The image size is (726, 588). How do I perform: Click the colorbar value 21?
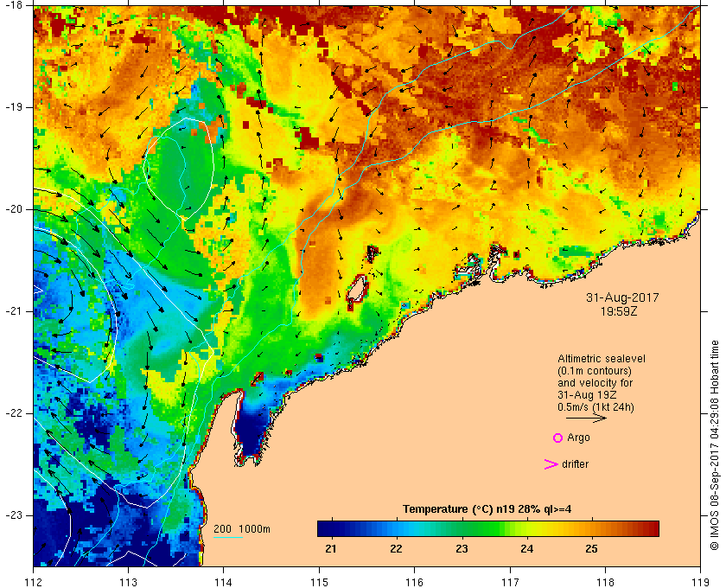point(330,549)
